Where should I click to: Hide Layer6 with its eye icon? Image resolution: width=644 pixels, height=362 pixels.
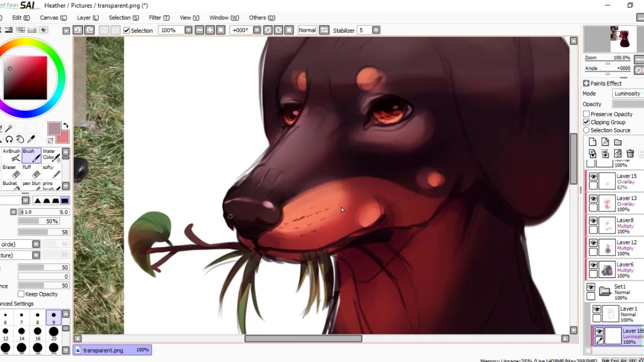pos(593,265)
